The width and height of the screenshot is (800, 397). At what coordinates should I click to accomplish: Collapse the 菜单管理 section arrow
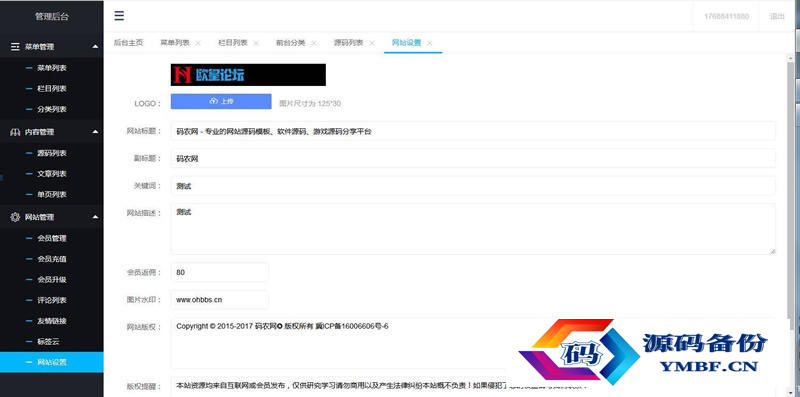(95, 46)
